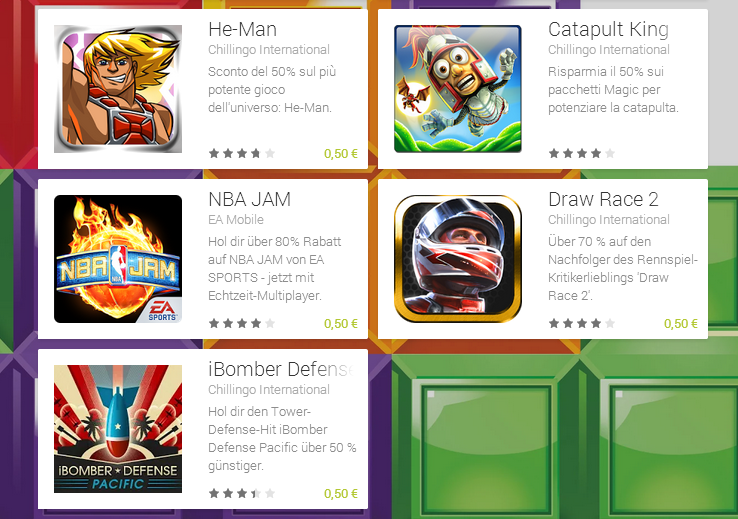This screenshot has width=738, height=519.
Task: Select the Draw Race 2 title
Action: tap(603, 200)
